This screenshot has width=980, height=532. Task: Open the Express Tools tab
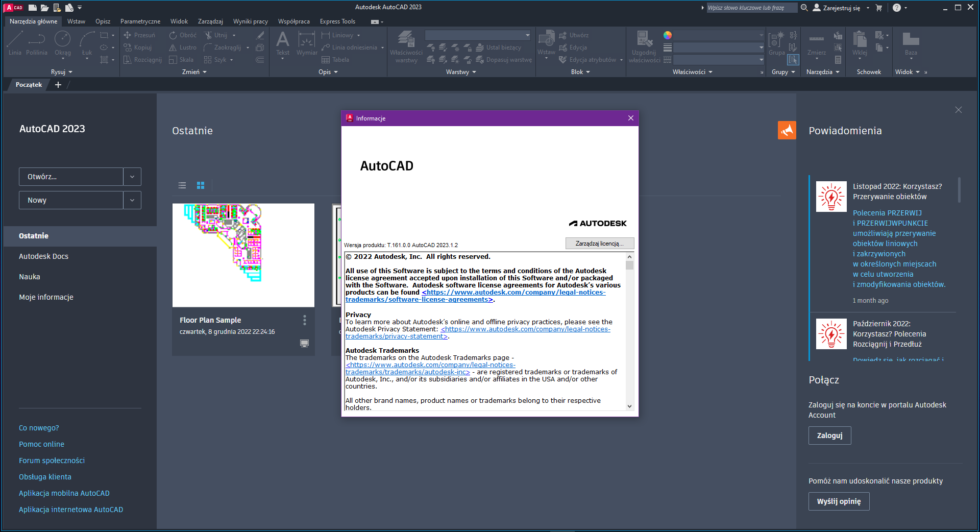pyautogui.click(x=337, y=21)
